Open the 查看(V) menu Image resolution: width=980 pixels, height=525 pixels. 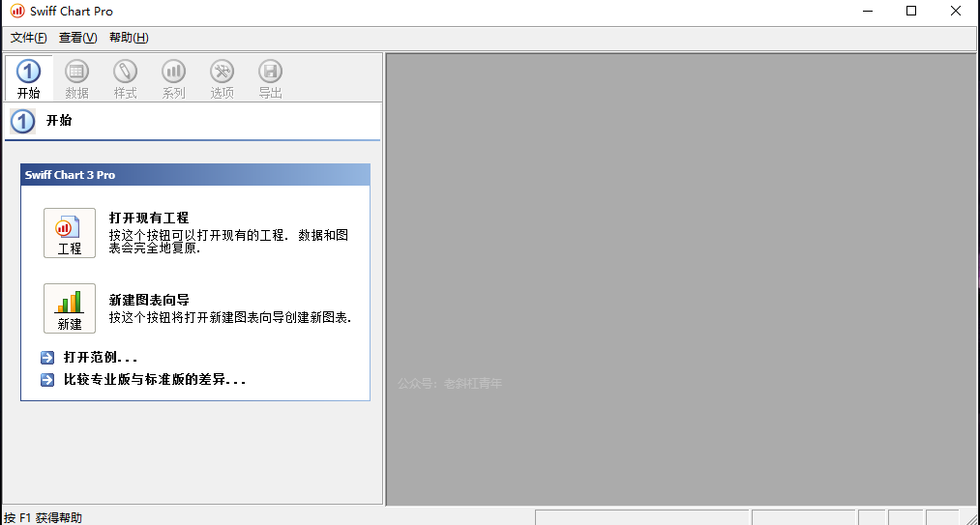pyautogui.click(x=78, y=38)
